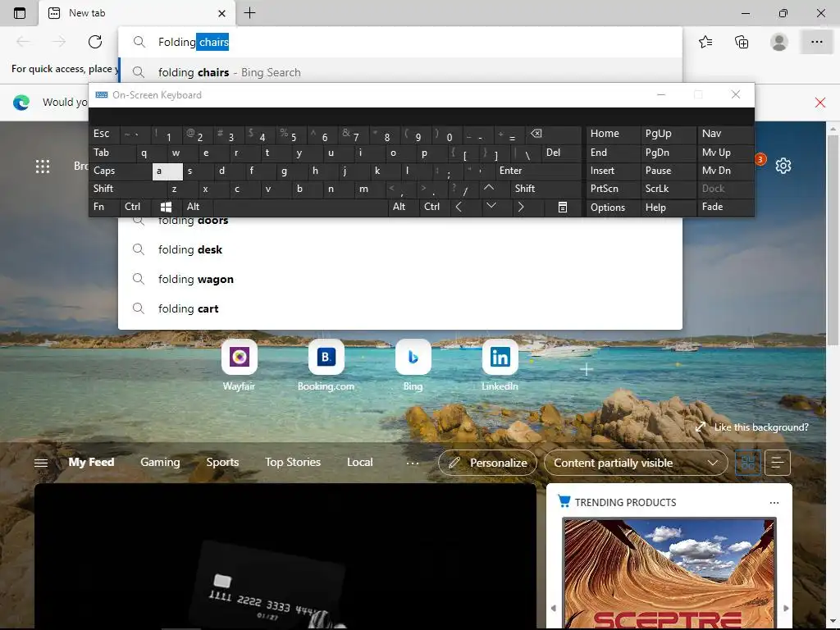The width and height of the screenshot is (840, 630).
Task: Toggle Caps key on On-Screen Keyboard
Action: coord(121,171)
